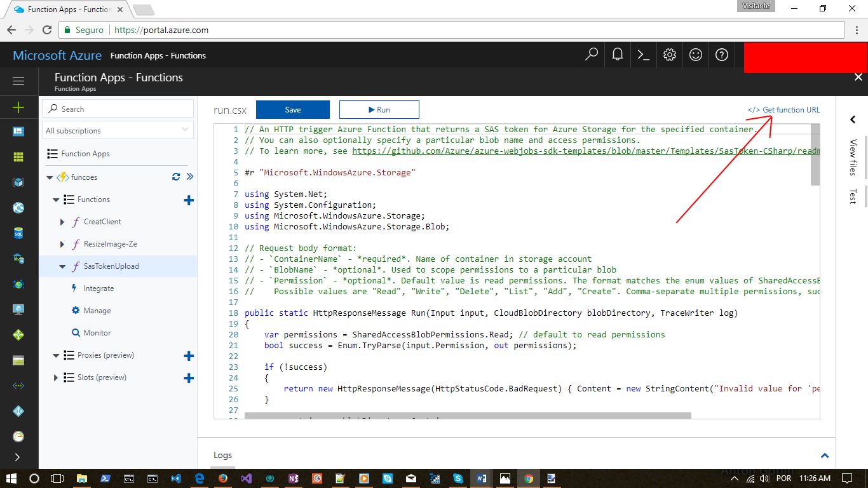The width and height of the screenshot is (868, 488).
Task: Select the CreatClient function
Action: [102, 222]
